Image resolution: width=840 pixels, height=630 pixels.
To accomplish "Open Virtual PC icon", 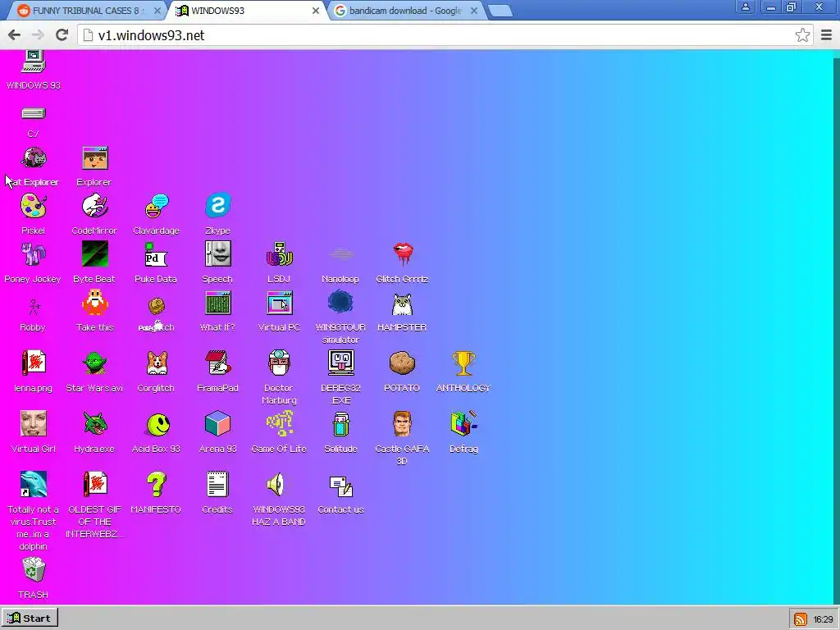I will pyautogui.click(x=279, y=303).
